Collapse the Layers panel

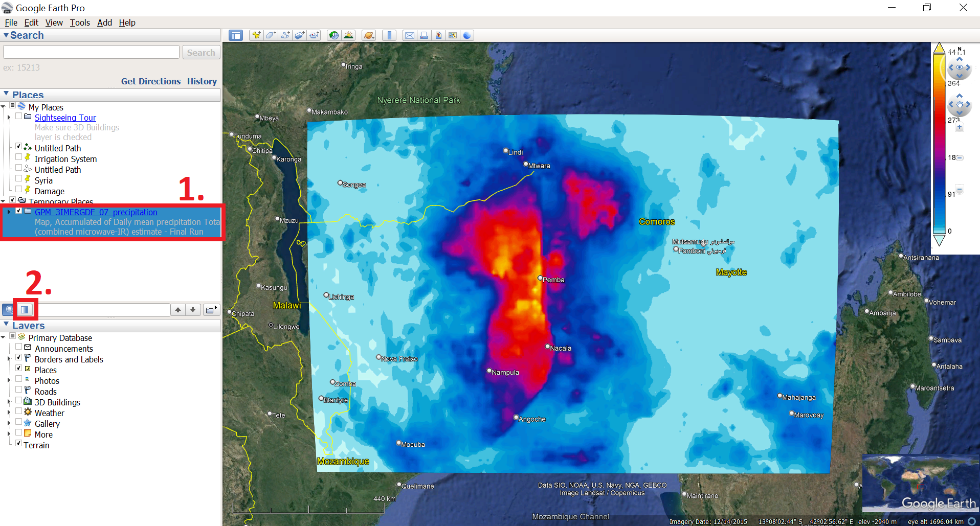(x=6, y=325)
